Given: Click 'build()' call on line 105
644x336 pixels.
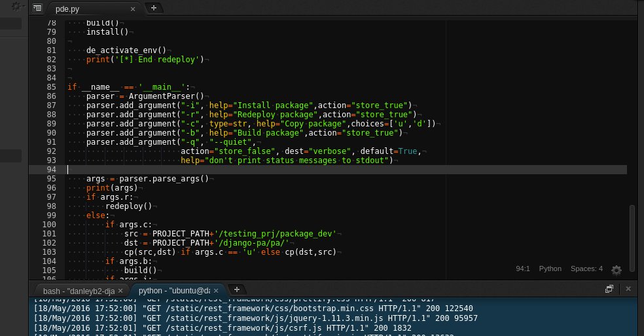Looking at the screenshot, I should coord(141,271).
